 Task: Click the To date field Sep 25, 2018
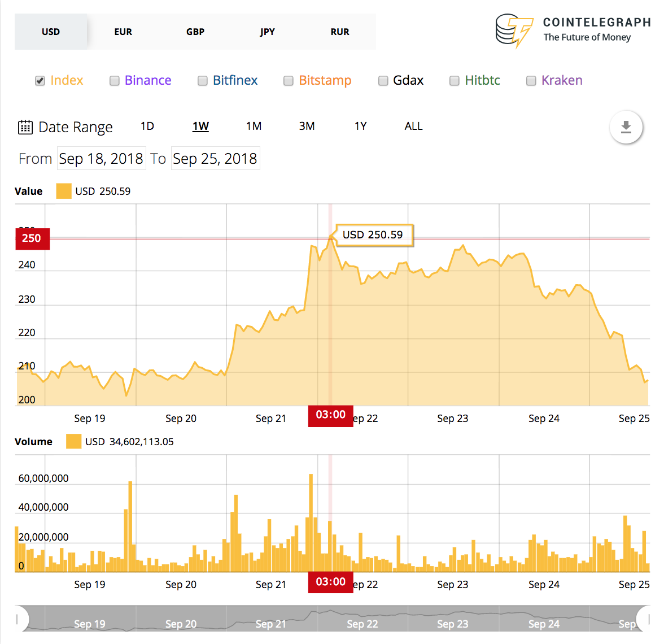click(215, 158)
